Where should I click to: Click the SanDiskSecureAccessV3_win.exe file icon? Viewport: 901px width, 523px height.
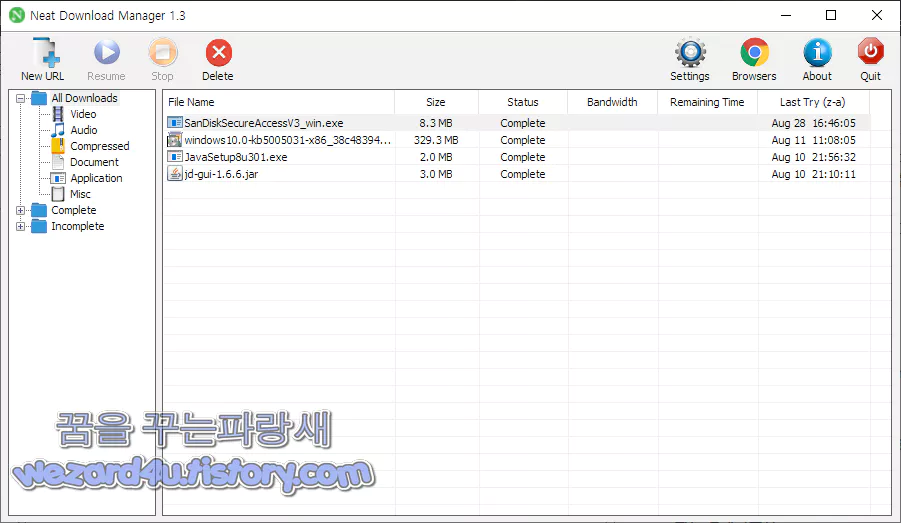coord(175,123)
